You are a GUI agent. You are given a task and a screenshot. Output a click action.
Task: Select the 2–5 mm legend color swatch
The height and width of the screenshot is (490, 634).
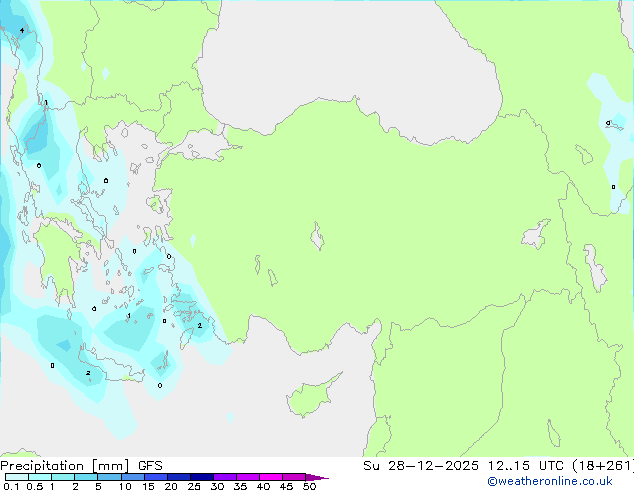pos(86,477)
